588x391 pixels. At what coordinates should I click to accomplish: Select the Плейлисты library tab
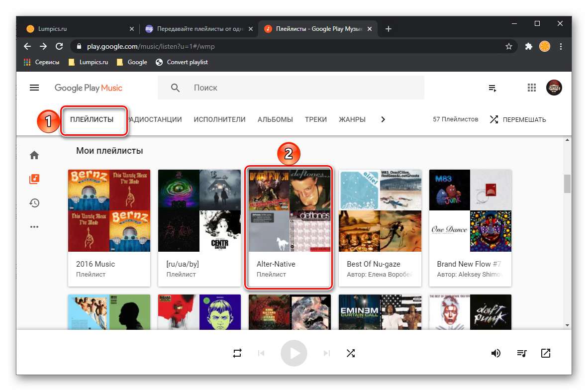tap(92, 119)
